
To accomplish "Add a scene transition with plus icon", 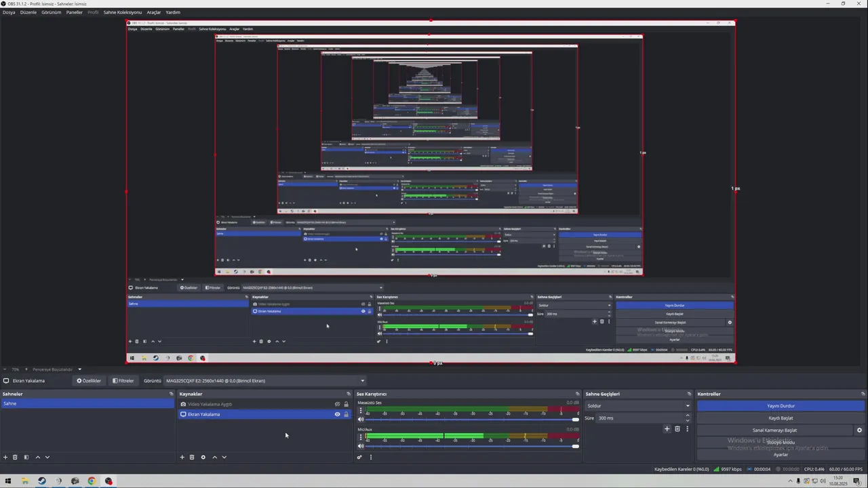I will [x=667, y=429].
